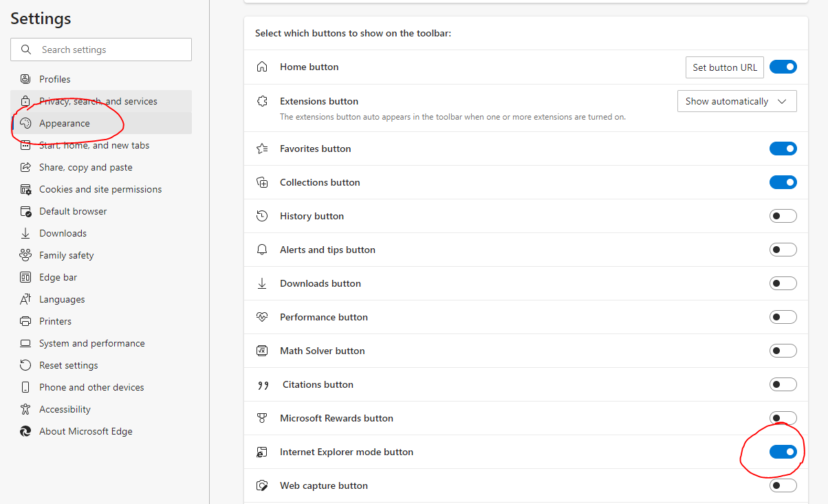Click the clock icon of History button row
Screen dimensions: 828x504
[261, 216]
